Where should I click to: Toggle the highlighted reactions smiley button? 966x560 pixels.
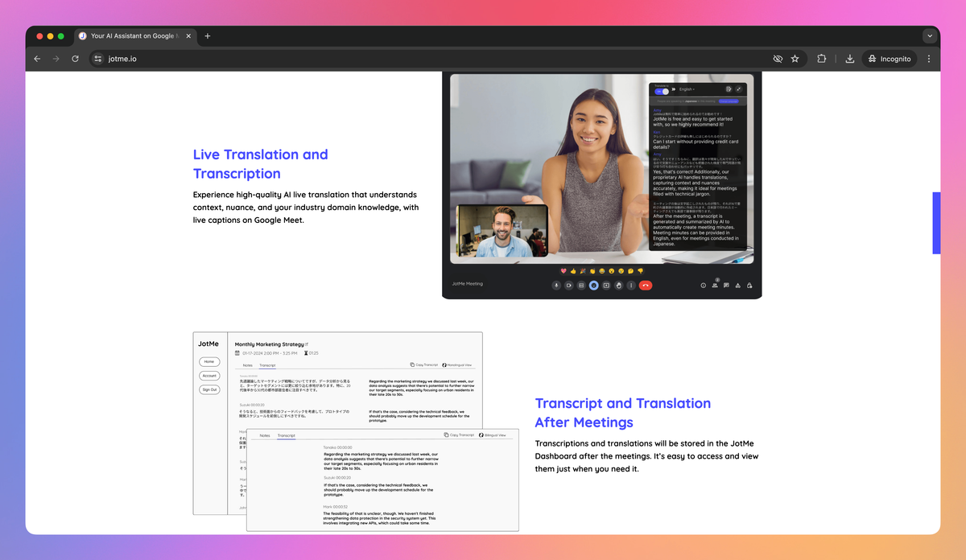[594, 285]
